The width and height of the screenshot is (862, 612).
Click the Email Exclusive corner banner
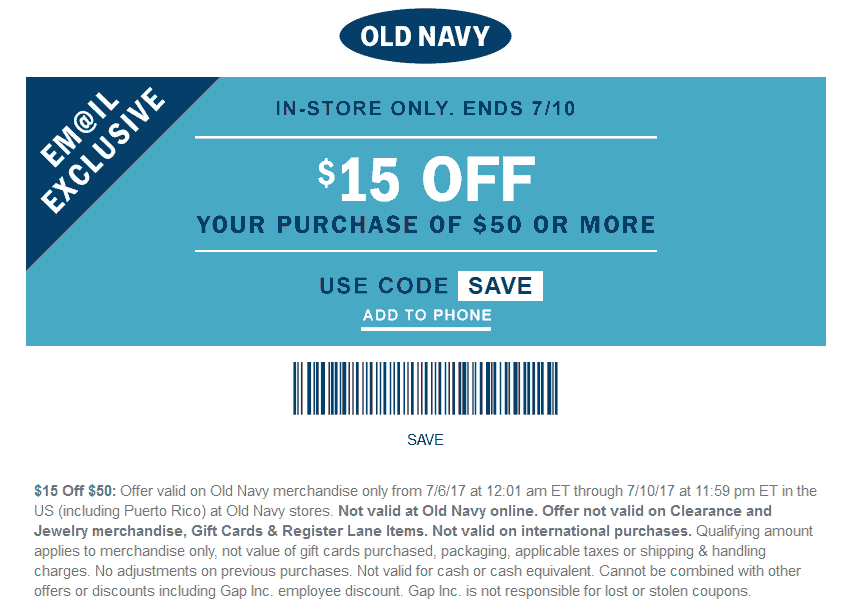(102, 150)
